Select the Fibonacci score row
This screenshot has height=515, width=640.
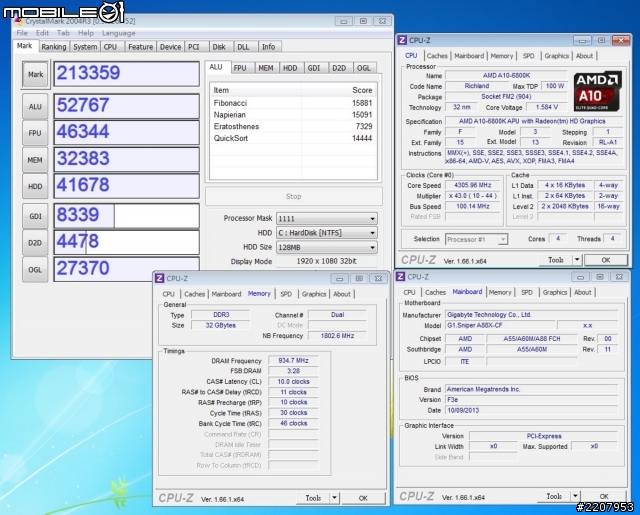click(293, 103)
